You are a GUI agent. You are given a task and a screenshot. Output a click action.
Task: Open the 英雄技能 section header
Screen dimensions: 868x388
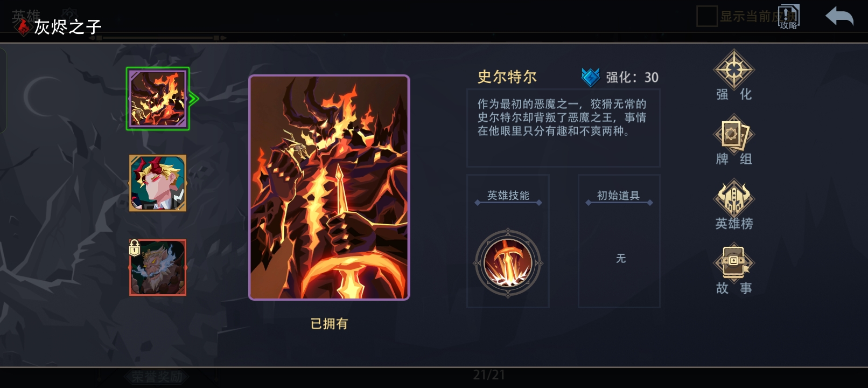[x=508, y=196]
